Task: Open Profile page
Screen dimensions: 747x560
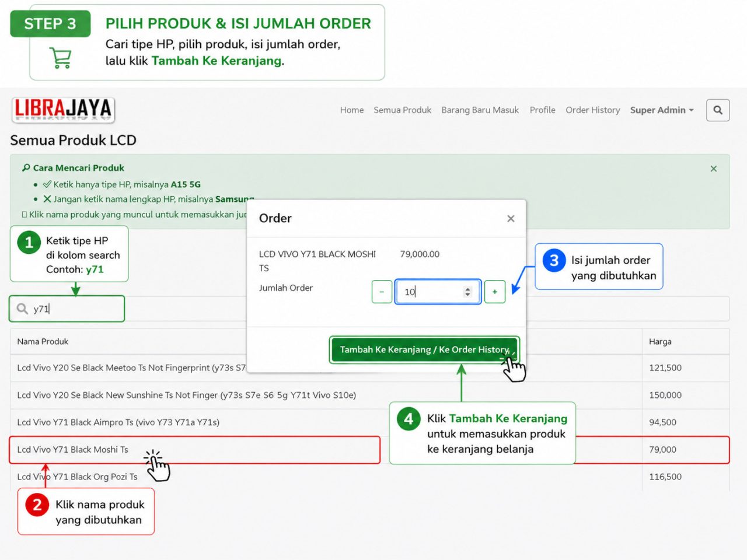Action: coord(543,110)
